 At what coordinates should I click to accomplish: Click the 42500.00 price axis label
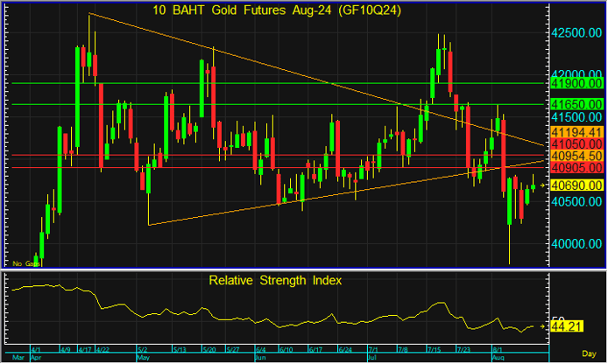point(576,32)
